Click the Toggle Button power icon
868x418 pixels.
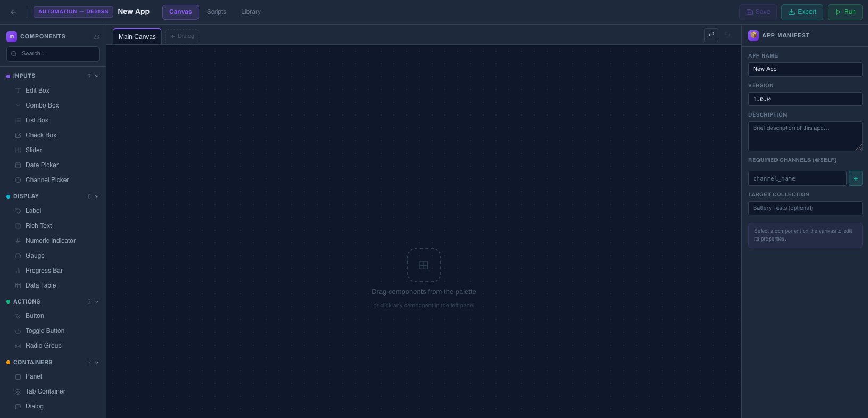click(18, 331)
